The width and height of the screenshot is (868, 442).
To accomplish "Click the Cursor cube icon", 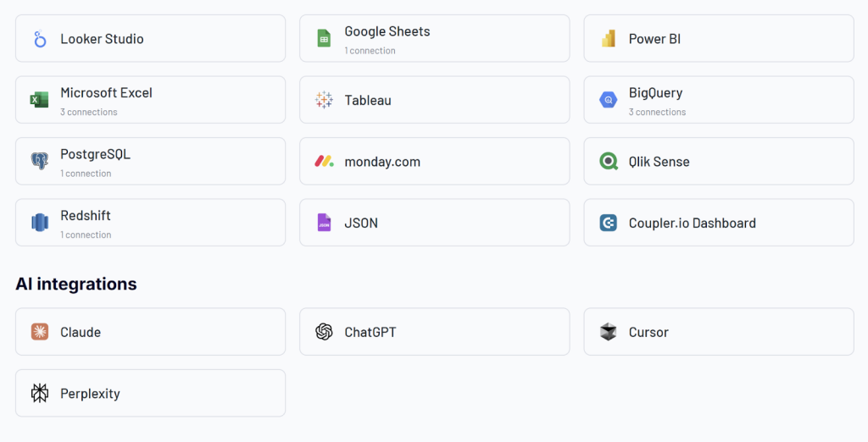I will (608, 332).
